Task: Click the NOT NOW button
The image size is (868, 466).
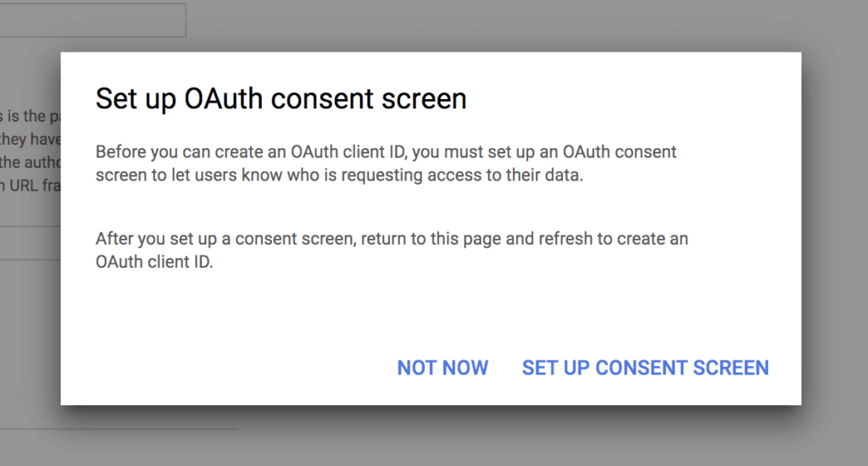Action: coord(442,368)
